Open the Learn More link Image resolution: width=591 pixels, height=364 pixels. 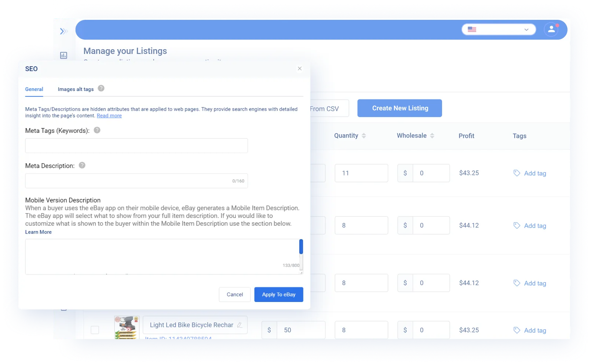point(39,232)
